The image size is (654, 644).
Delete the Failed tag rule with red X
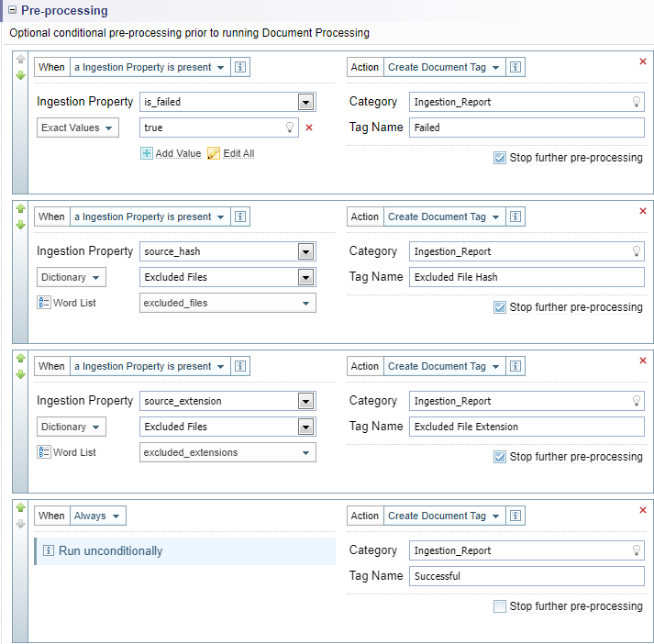[x=642, y=61]
